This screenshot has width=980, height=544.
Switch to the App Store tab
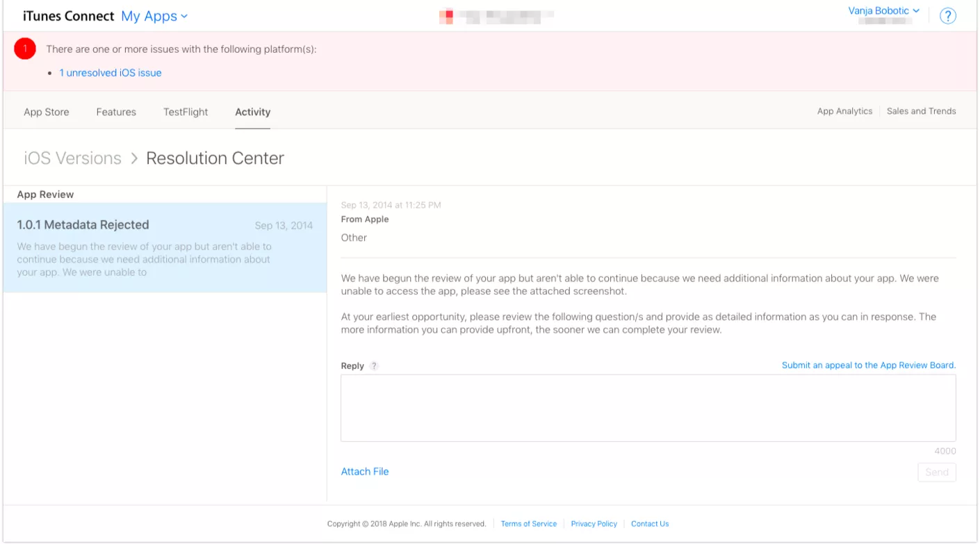pyautogui.click(x=47, y=112)
